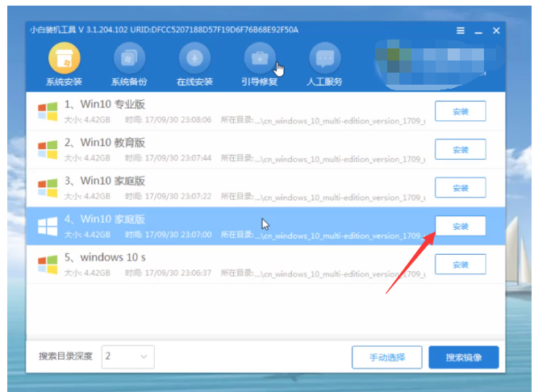Click the 所在目录 path in windows 10 s row

coord(323,273)
